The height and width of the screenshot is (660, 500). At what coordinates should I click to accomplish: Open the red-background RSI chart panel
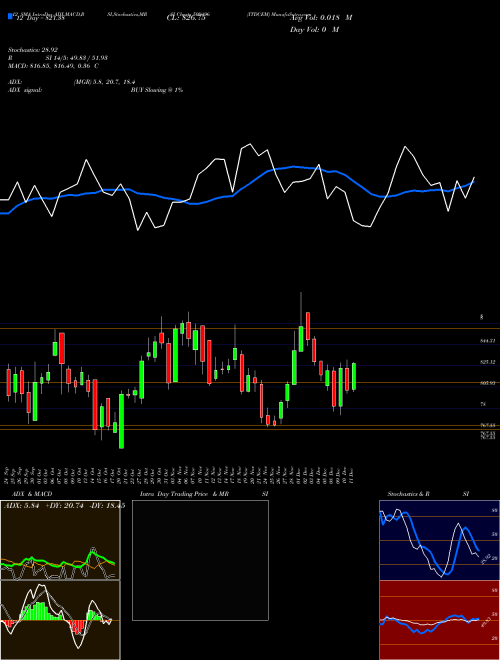pyautogui.click(x=439, y=620)
